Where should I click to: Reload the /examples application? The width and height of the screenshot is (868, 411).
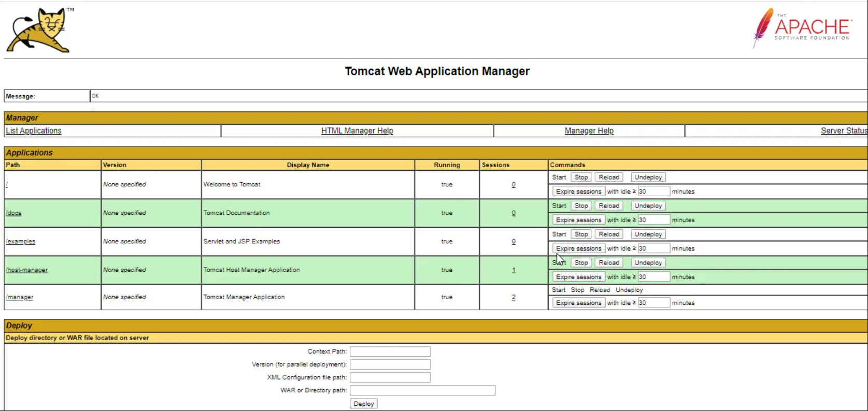pyautogui.click(x=608, y=234)
